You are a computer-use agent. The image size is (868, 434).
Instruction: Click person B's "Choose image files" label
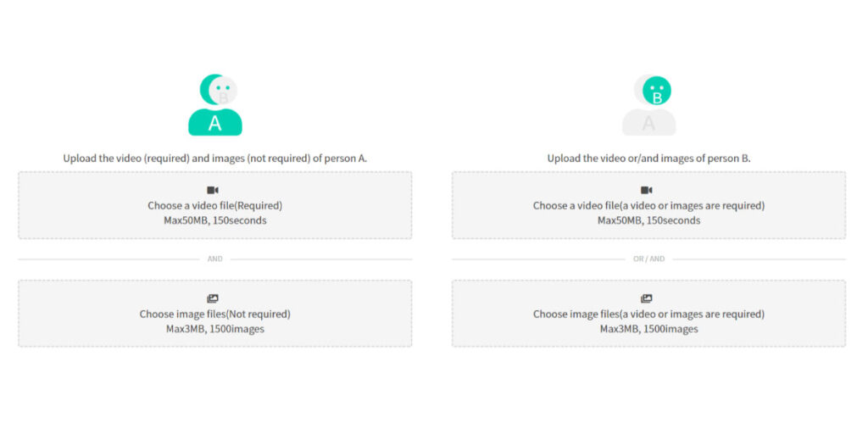648,314
